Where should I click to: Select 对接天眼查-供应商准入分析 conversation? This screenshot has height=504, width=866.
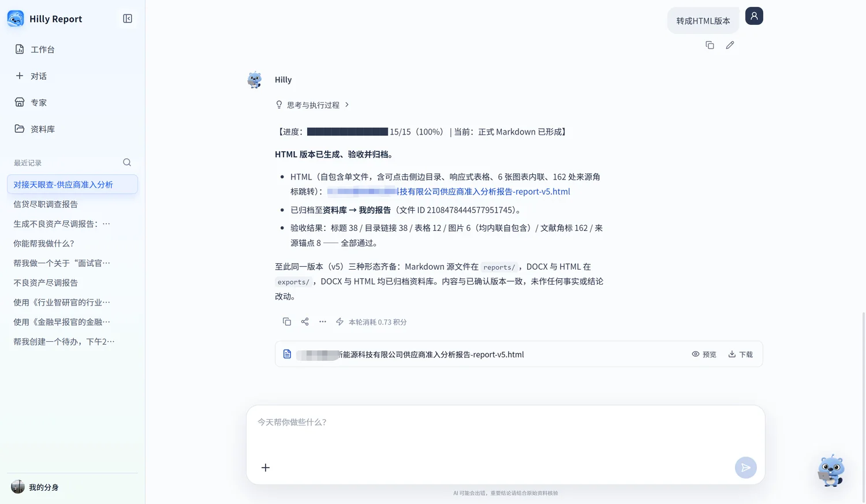coord(72,184)
